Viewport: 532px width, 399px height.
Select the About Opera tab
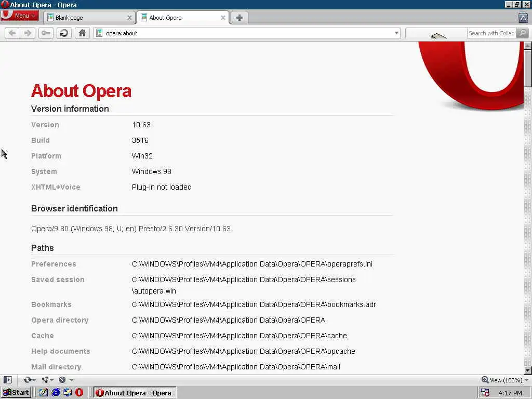[x=183, y=18]
